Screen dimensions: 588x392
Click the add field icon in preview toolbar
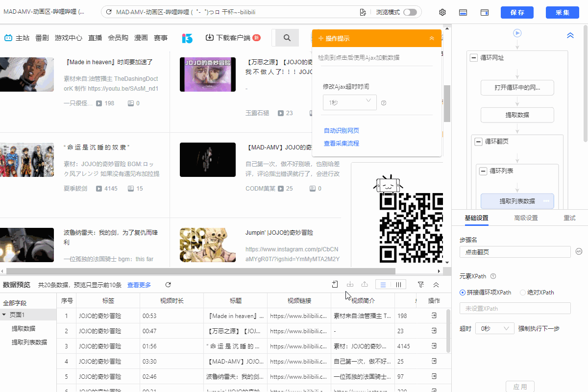pyautogui.click(x=335, y=284)
